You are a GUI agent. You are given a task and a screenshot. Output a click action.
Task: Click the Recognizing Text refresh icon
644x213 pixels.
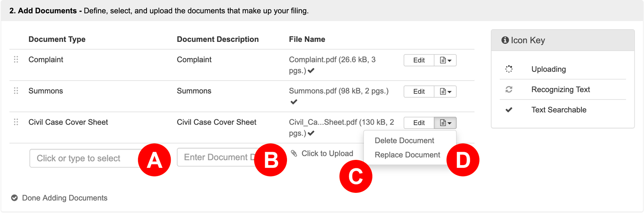(x=509, y=89)
